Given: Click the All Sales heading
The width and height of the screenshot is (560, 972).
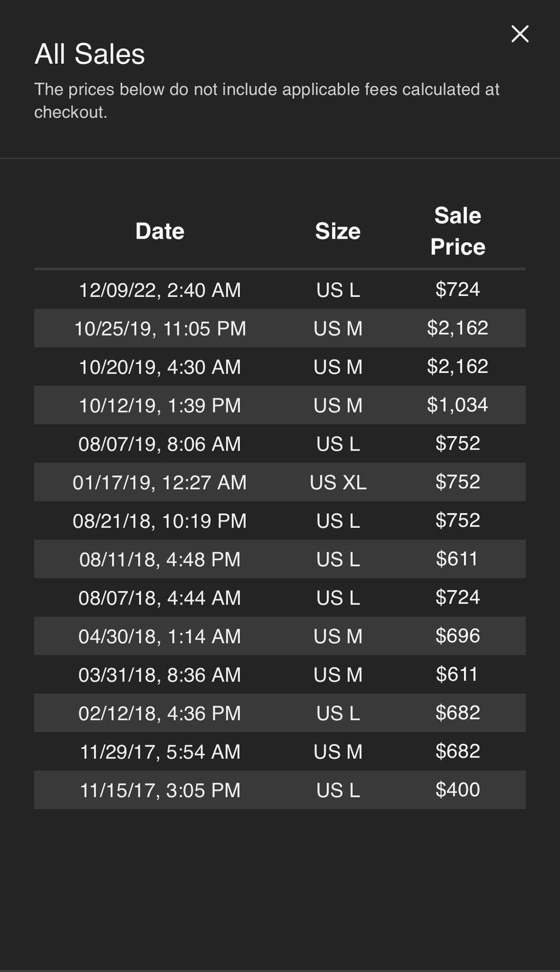Looking at the screenshot, I should (90, 54).
